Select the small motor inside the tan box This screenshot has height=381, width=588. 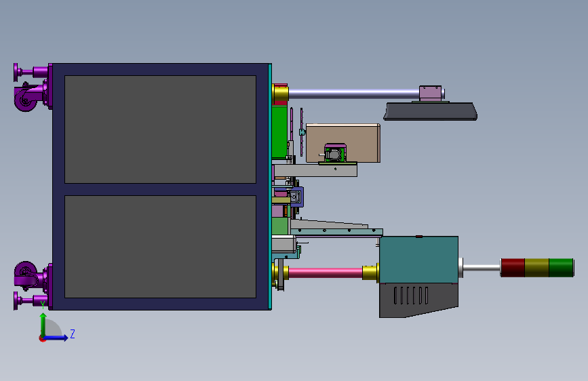pyautogui.click(x=334, y=153)
